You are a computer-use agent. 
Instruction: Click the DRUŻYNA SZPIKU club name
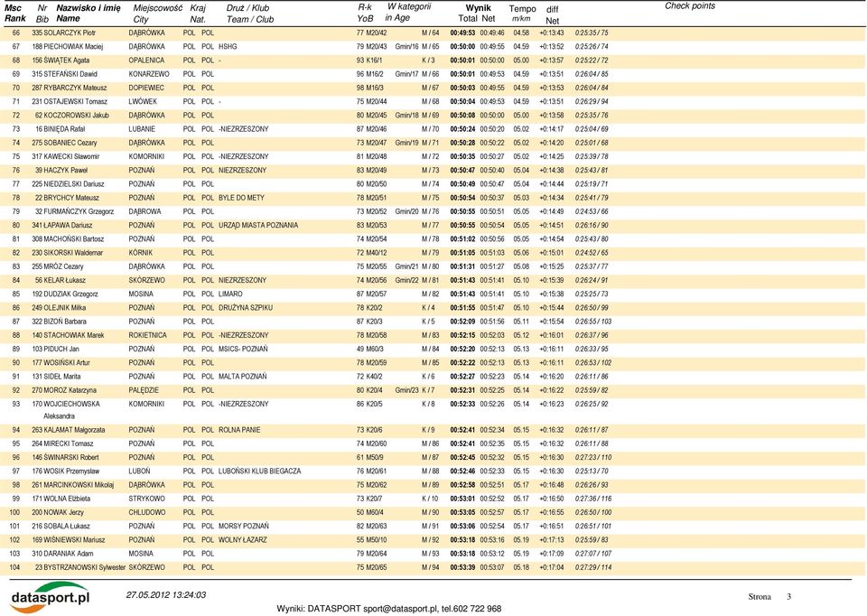coord(245,308)
